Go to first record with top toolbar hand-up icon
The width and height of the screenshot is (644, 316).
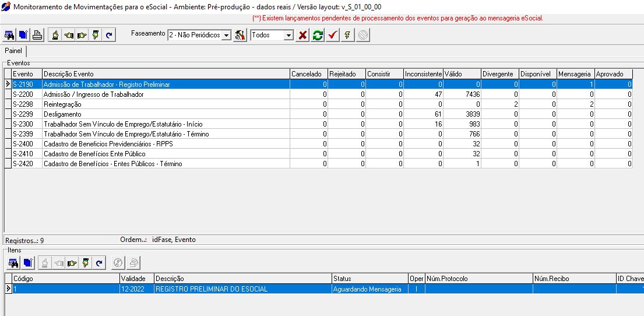pyautogui.click(x=55, y=36)
